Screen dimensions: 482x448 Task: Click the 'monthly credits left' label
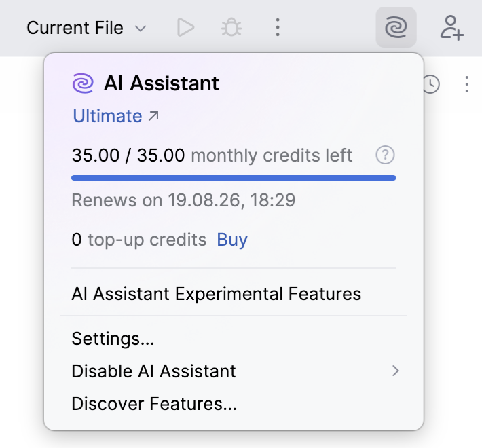272,155
